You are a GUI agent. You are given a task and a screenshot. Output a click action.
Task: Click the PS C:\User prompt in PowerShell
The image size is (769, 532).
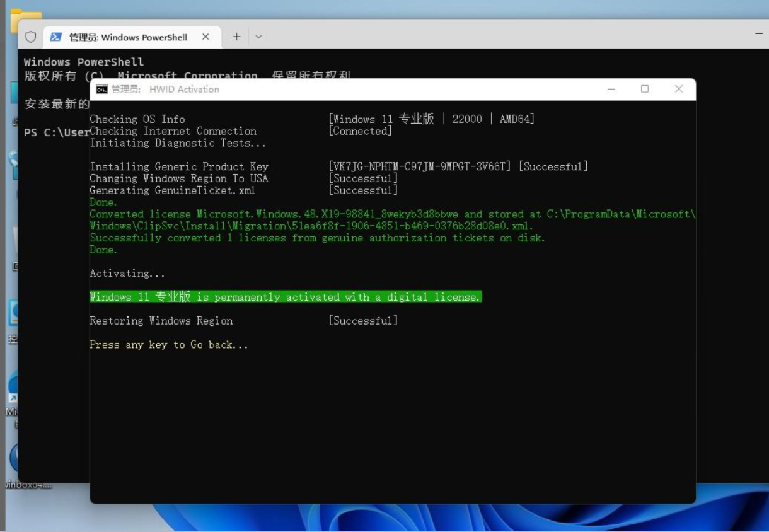(x=56, y=133)
